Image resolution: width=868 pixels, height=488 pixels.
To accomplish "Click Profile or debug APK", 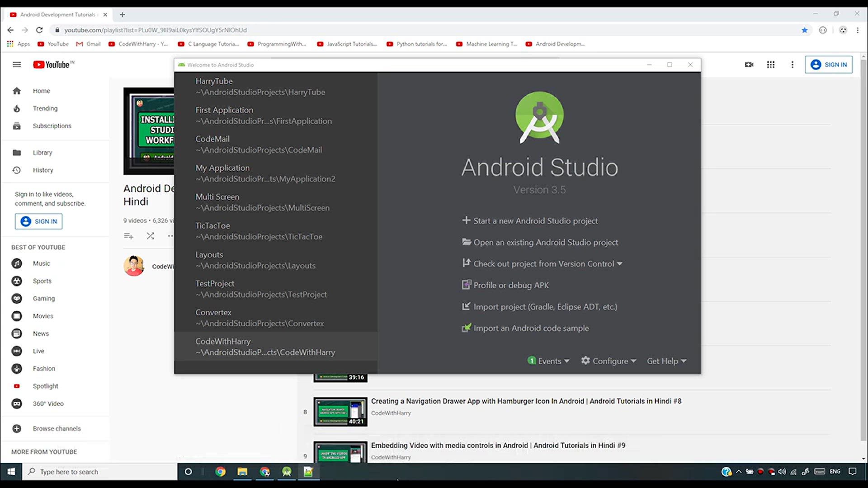I will [505, 285].
